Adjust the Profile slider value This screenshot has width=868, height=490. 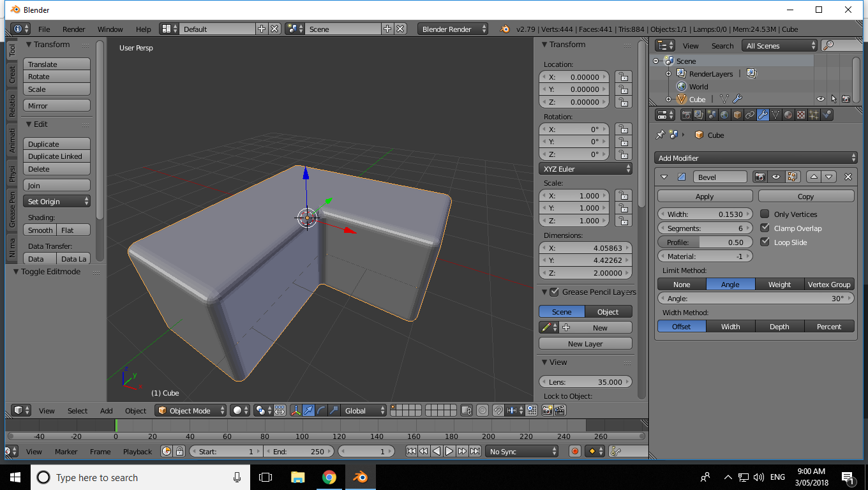tap(705, 242)
